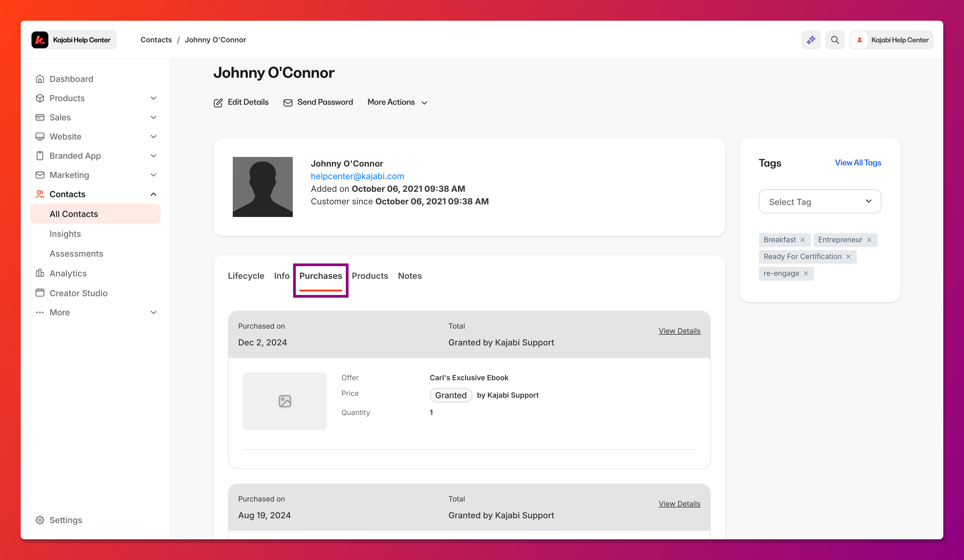
Task: Remove the Breakfast tag
Action: point(802,240)
